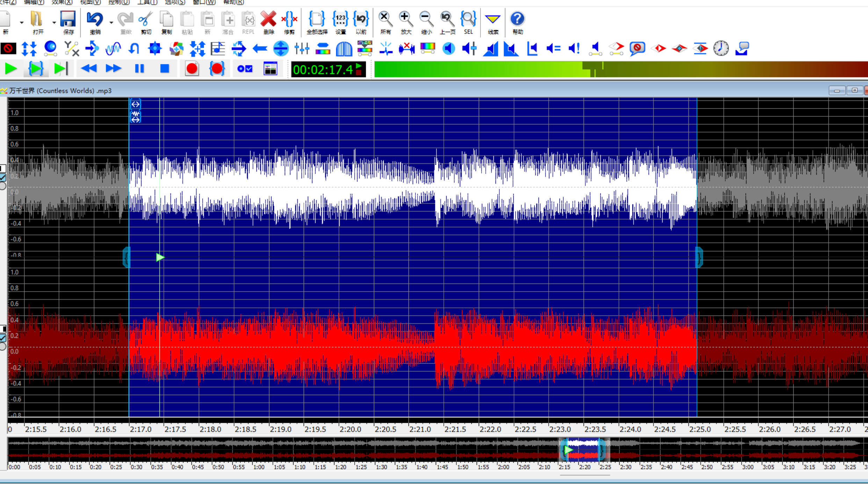Open the censor effect black-red icon
This screenshot has height=484, width=868.
(x=8, y=48)
